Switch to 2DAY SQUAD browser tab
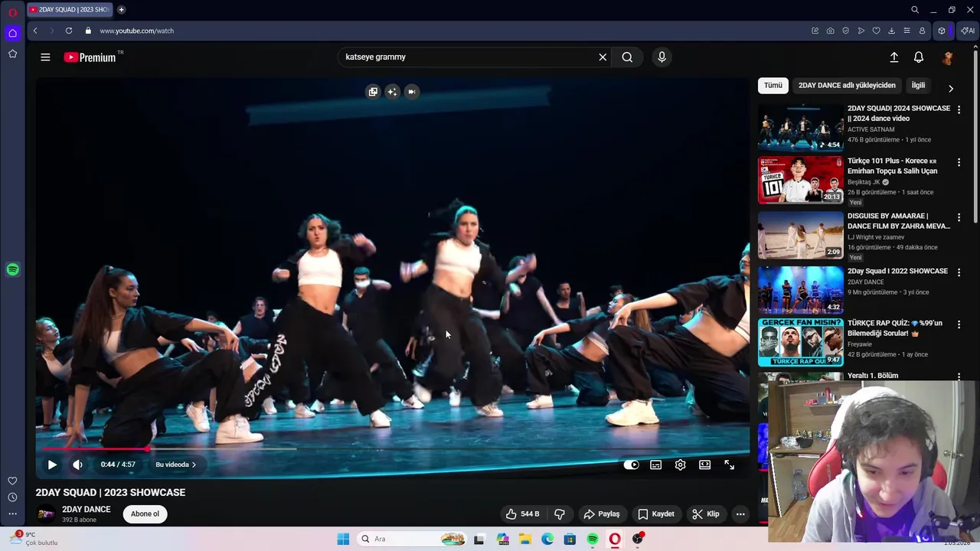The width and height of the screenshot is (980, 551). pyautogui.click(x=70, y=10)
